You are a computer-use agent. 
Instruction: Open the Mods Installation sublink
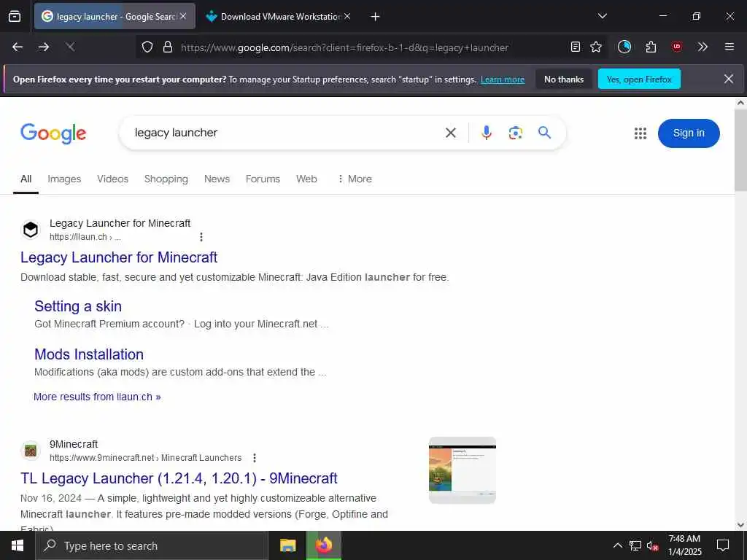tap(89, 354)
